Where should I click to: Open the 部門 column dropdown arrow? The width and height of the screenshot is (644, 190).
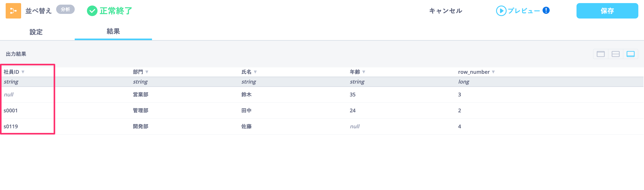147,72
